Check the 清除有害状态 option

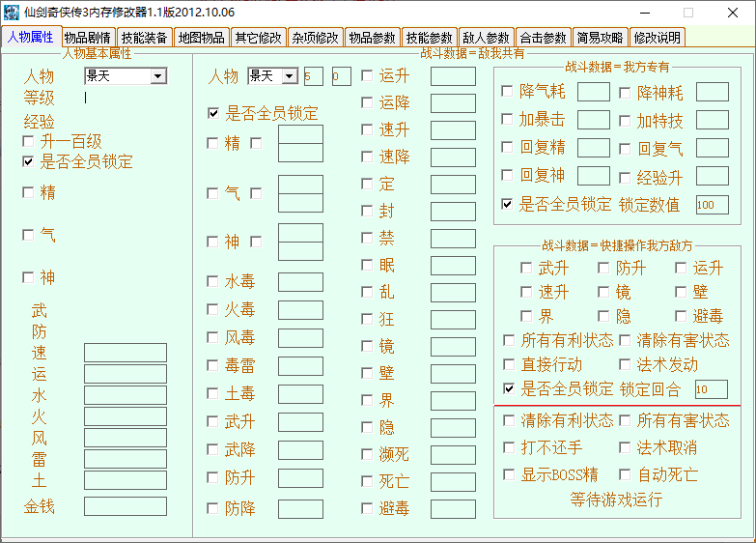(x=625, y=341)
